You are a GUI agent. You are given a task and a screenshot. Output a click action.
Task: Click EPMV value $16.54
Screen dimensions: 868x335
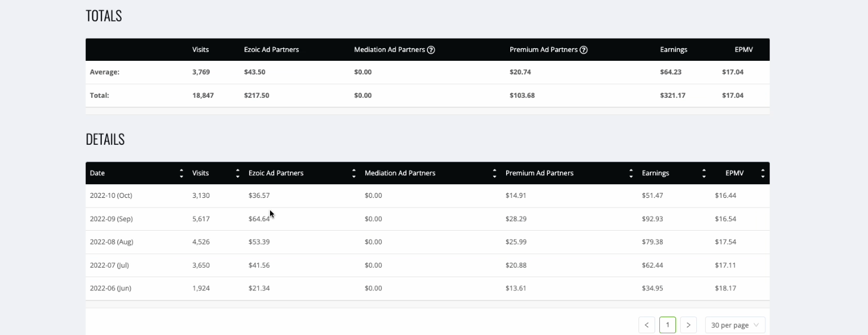tap(726, 219)
